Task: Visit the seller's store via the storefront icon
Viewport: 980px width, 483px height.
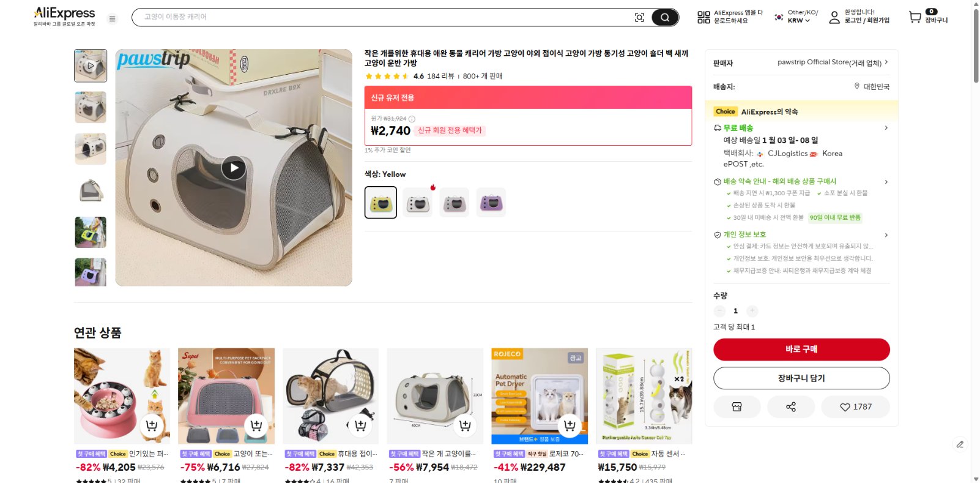Action: click(737, 406)
